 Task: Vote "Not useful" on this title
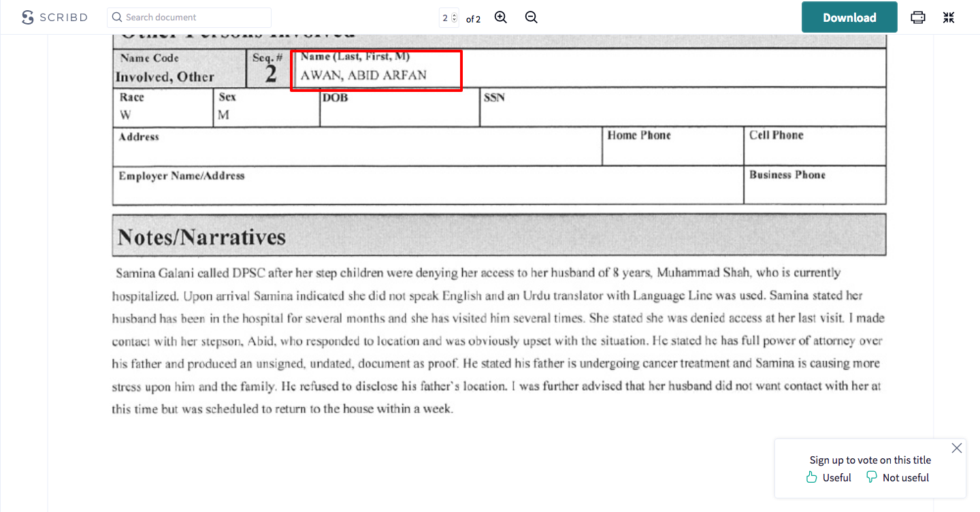(x=905, y=477)
